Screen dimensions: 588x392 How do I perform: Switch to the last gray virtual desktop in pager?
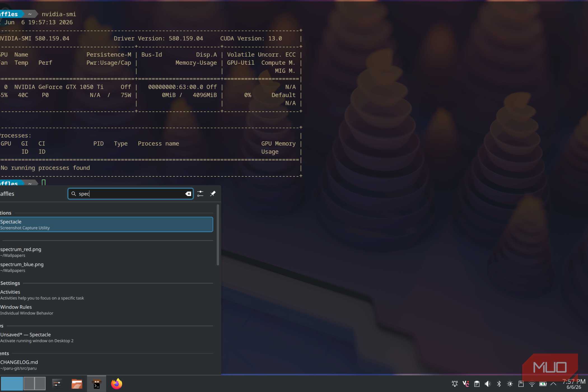(40, 384)
